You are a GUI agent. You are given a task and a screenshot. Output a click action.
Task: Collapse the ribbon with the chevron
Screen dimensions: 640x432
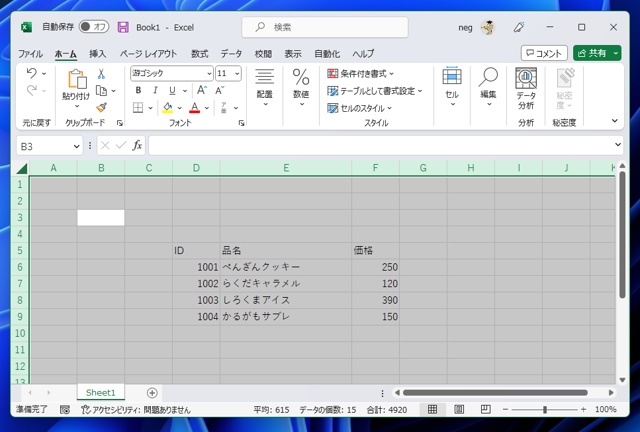click(615, 121)
